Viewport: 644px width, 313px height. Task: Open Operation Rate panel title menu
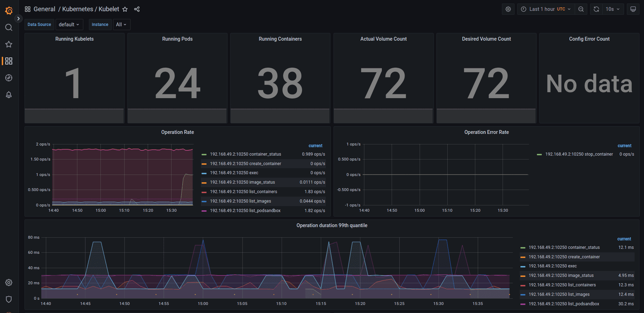coord(177,132)
